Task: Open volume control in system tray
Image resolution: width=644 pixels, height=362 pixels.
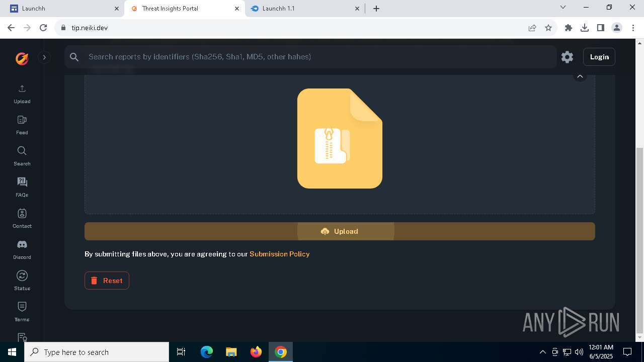Action: [579, 352]
